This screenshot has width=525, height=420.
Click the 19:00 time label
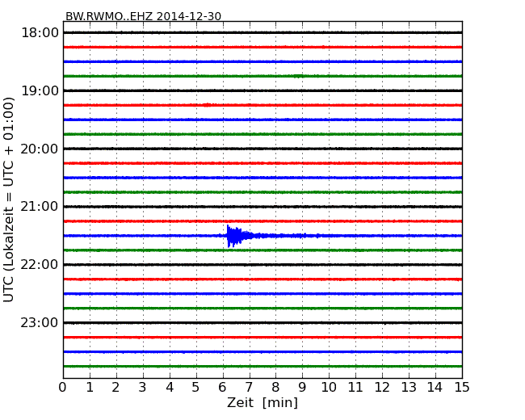pyautogui.click(x=40, y=90)
